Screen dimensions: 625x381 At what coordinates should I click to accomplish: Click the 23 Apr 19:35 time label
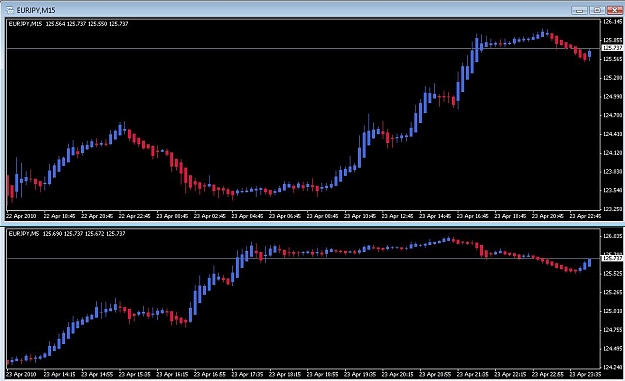coord(360,375)
